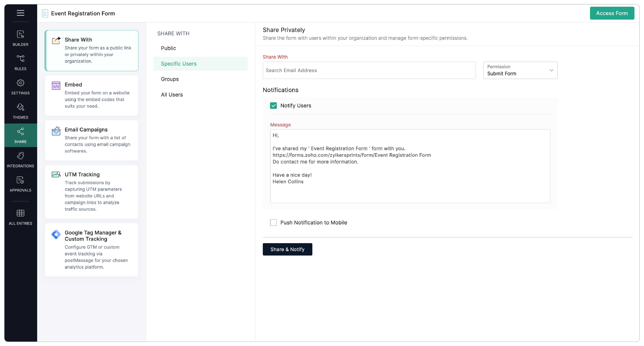
Task: Focus the Search Email Address field
Action: (369, 70)
